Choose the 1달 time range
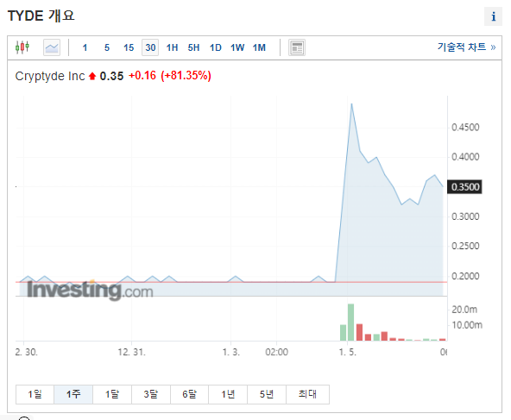Screen dimensions: 511x420 coord(112,394)
